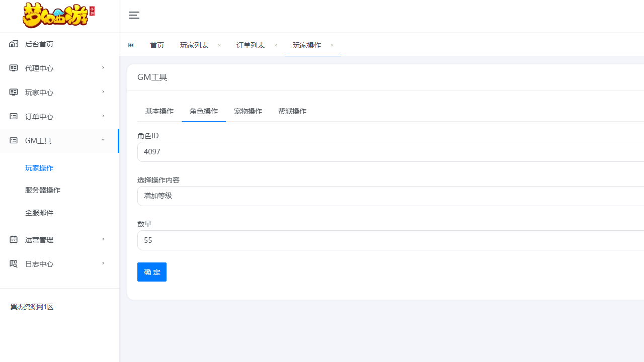644x362 pixels.
Task: Click the 翼杰资源网1区 server label
Action: (32, 307)
